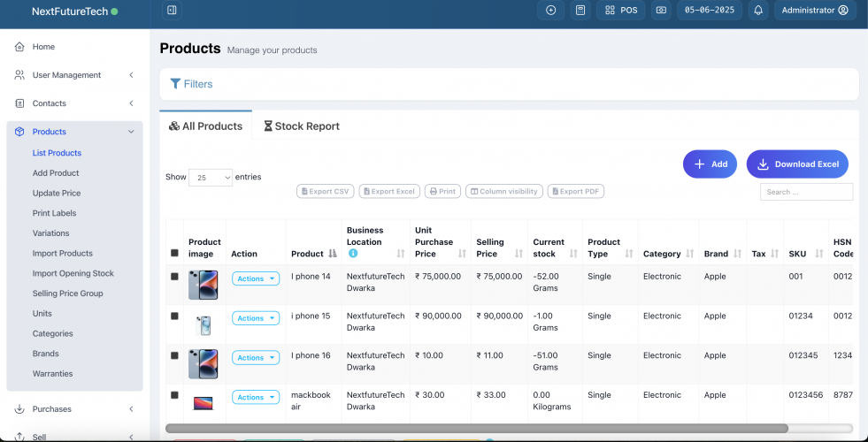Open Update Price in sidebar
868x442 pixels.
57,193
